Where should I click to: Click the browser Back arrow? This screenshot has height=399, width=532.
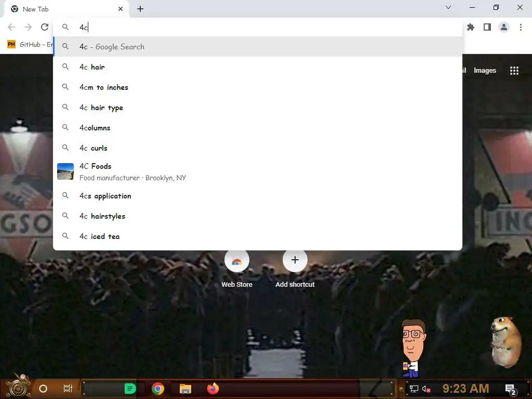[x=11, y=27]
